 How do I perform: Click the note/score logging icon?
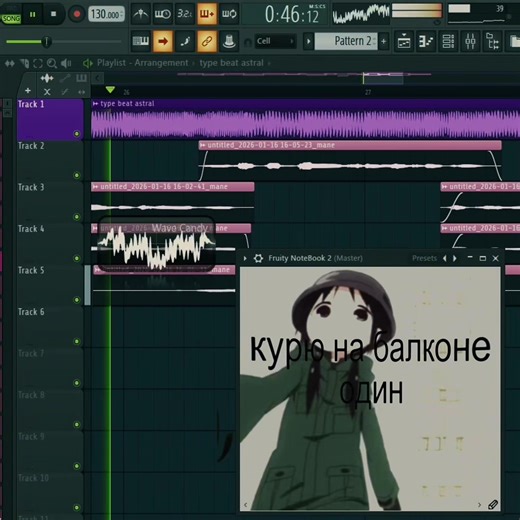(229, 41)
